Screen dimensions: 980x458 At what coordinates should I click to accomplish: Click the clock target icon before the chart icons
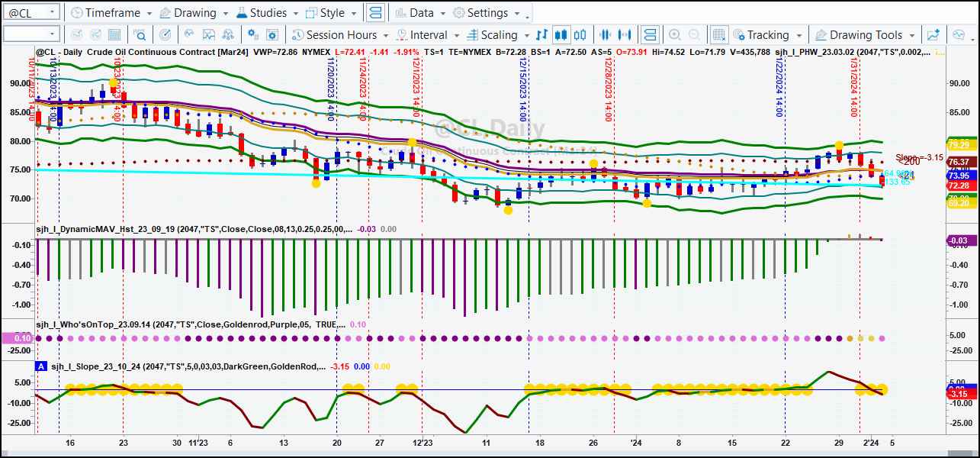[x=165, y=34]
